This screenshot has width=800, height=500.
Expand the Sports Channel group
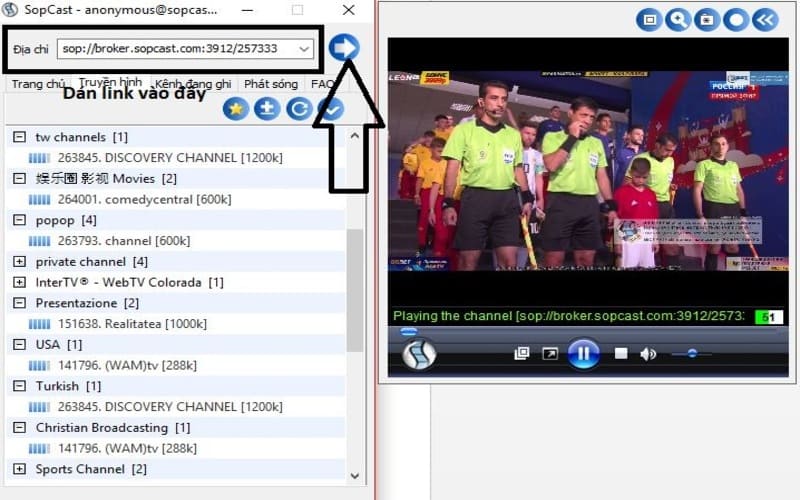pos(19,469)
